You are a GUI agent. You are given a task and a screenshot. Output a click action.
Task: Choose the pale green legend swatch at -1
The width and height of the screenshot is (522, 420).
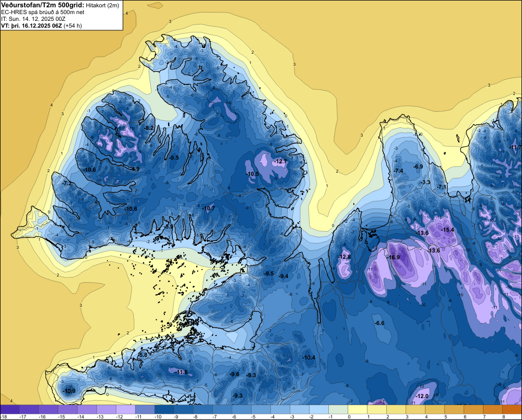[x=338, y=409]
